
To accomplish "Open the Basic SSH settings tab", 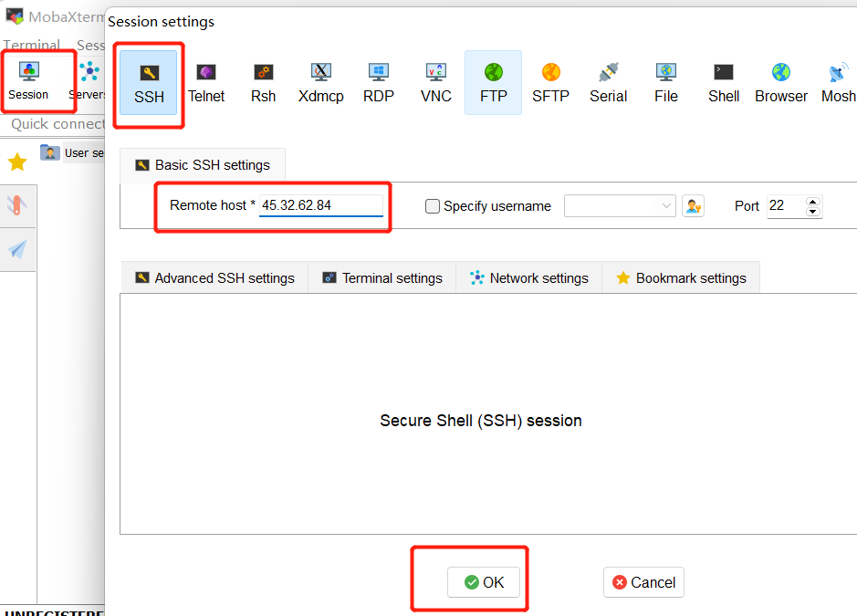I will click(203, 165).
